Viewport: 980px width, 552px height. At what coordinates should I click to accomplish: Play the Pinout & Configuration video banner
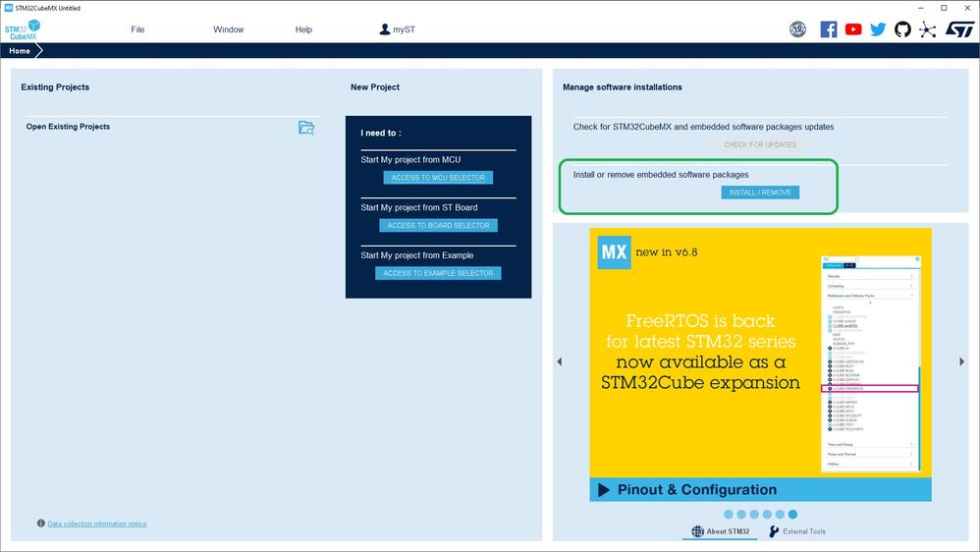(760, 489)
